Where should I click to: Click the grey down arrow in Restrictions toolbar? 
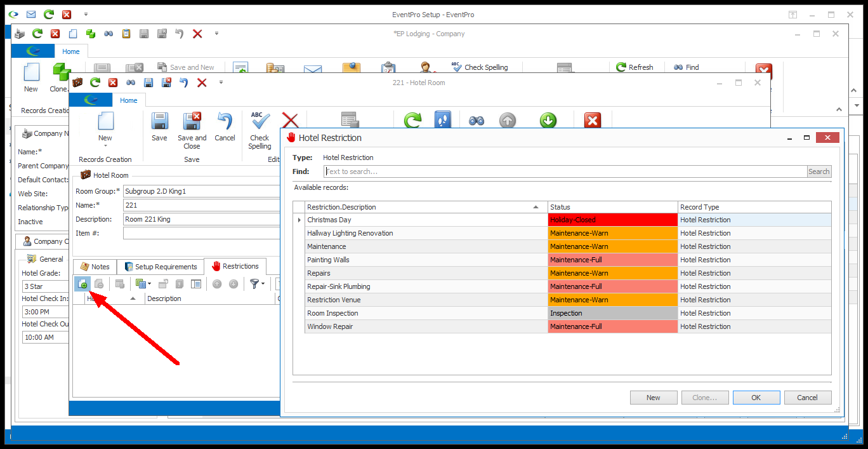point(233,284)
